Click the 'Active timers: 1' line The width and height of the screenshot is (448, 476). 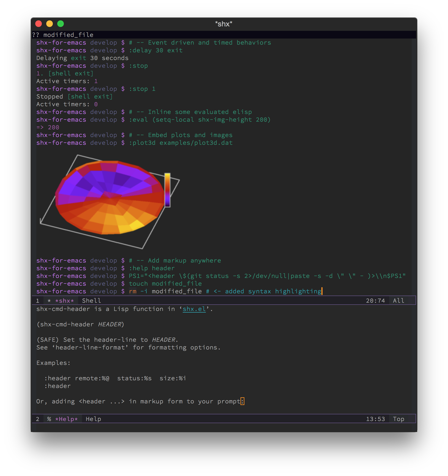tap(67, 81)
